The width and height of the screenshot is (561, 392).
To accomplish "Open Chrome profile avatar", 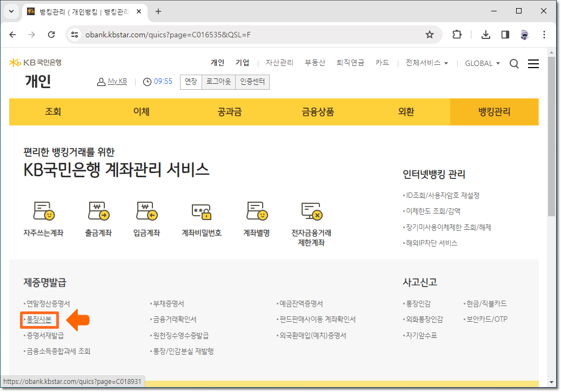I will pos(524,35).
